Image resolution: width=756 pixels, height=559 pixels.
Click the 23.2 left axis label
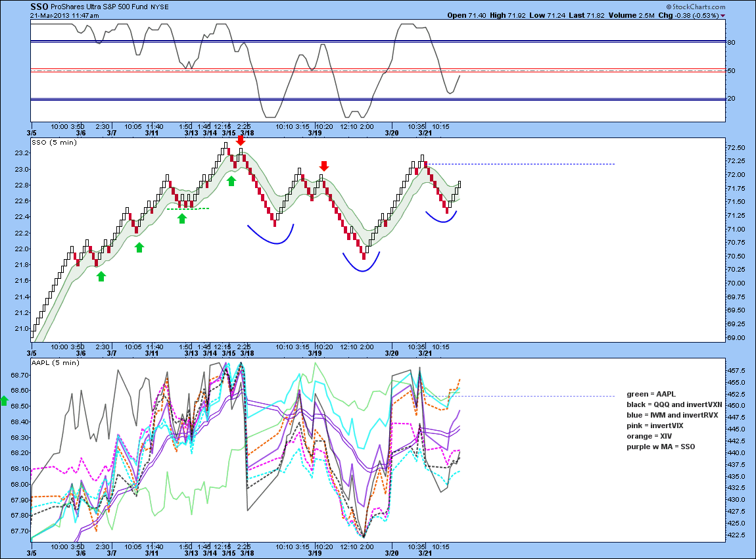click(22, 153)
